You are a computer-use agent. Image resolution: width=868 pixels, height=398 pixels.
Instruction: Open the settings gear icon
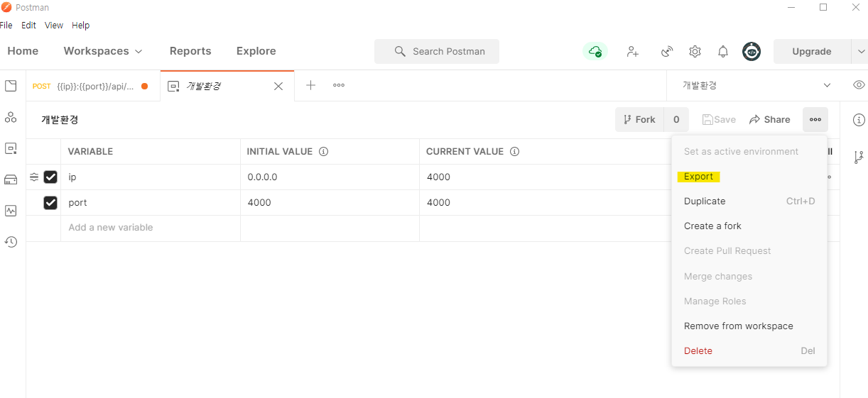tap(695, 51)
